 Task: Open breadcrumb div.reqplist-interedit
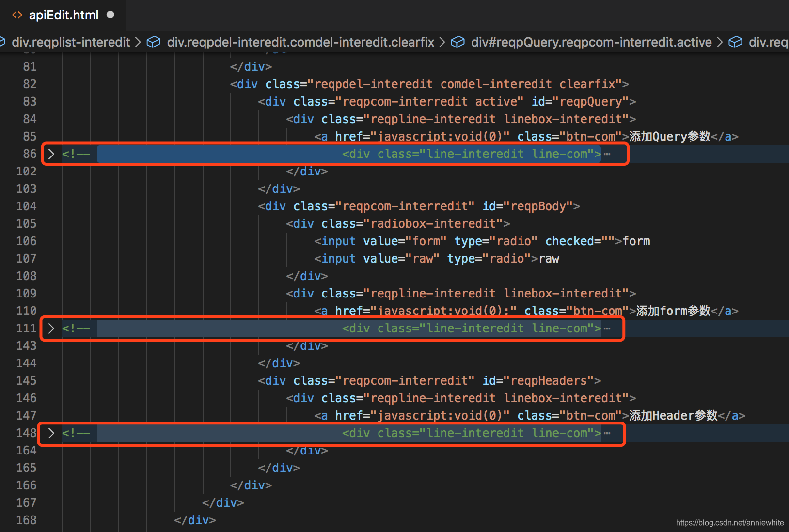coord(71,42)
